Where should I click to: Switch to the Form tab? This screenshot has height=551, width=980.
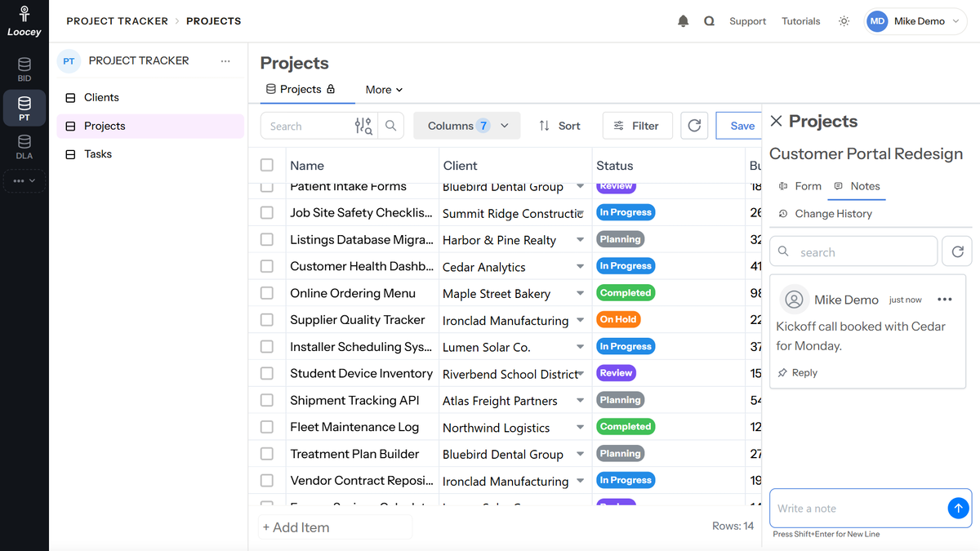pyautogui.click(x=800, y=186)
